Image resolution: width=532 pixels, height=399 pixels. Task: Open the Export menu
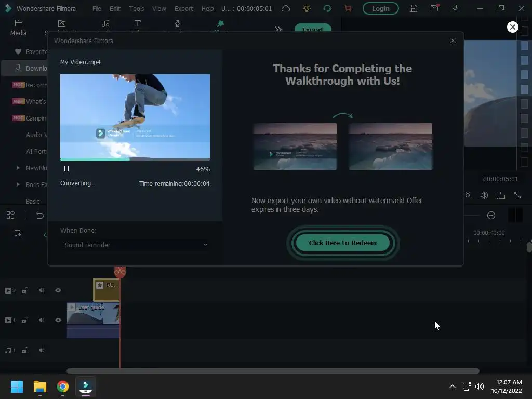[x=183, y=8]
